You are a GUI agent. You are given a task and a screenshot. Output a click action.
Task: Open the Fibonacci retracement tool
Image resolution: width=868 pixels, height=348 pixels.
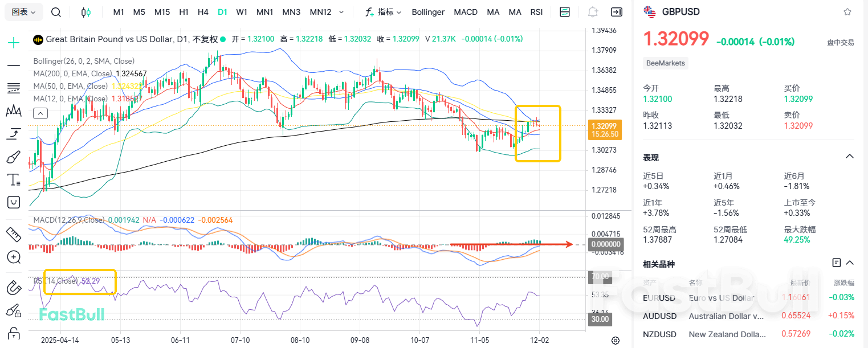pos(13,88)
